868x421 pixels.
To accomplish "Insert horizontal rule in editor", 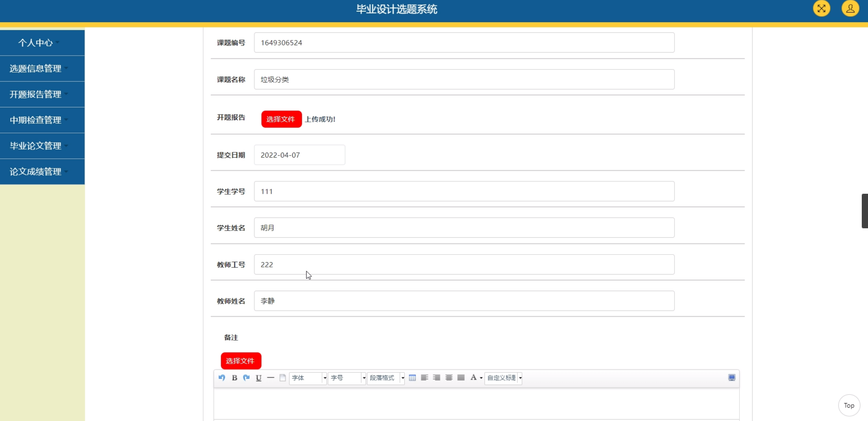I will [x=271, y=377].
